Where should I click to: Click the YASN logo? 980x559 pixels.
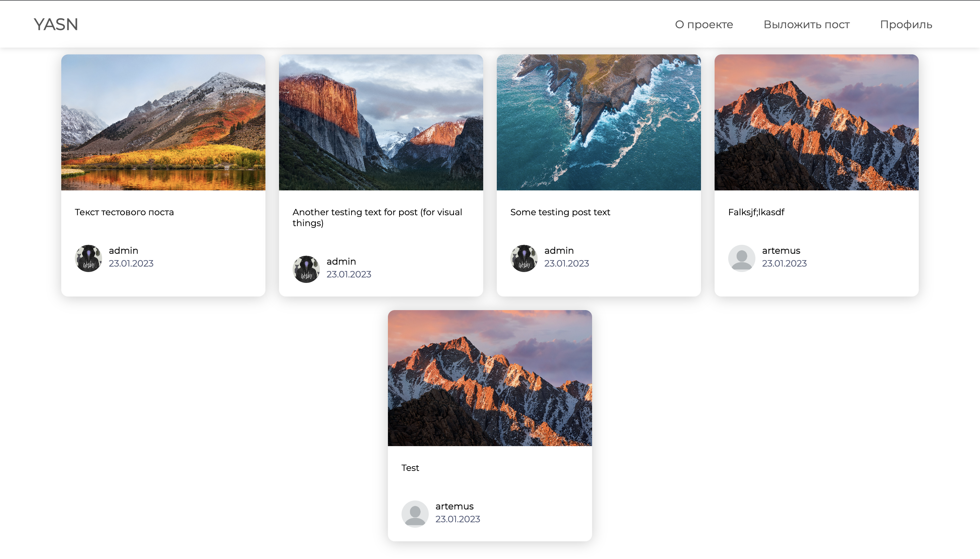coord(56,24)
